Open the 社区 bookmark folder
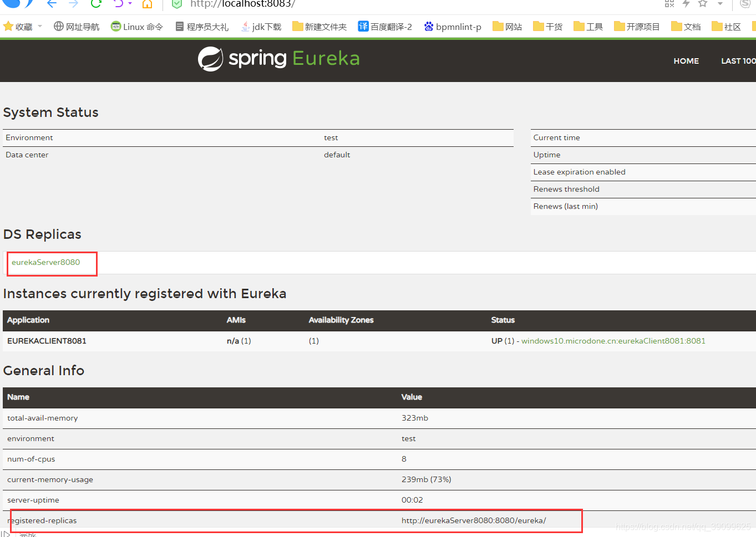756x537 pixels. point(727,27)
